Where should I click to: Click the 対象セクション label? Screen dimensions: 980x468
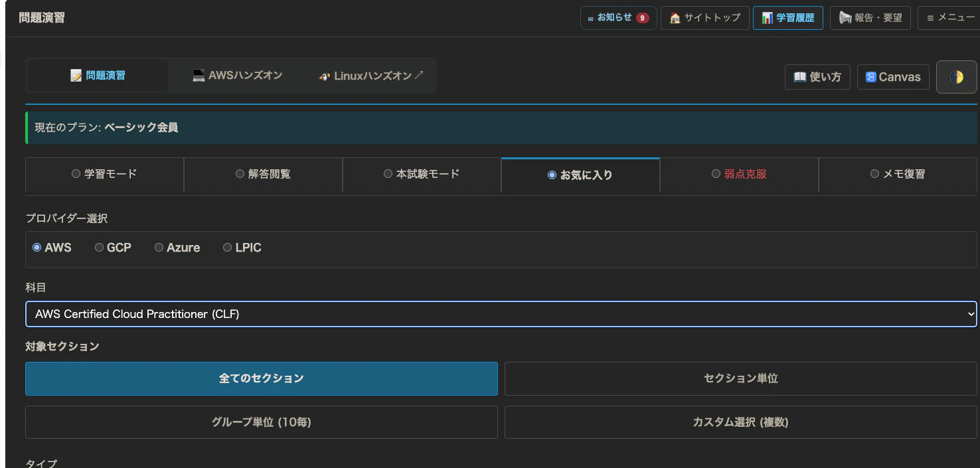click(62, 347)
